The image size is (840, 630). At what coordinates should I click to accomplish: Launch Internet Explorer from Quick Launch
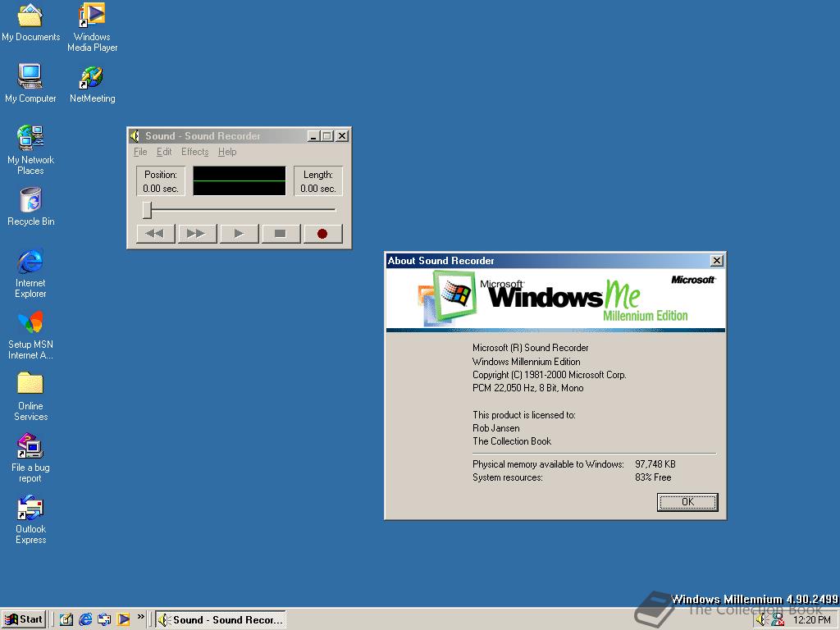point(85,620)
